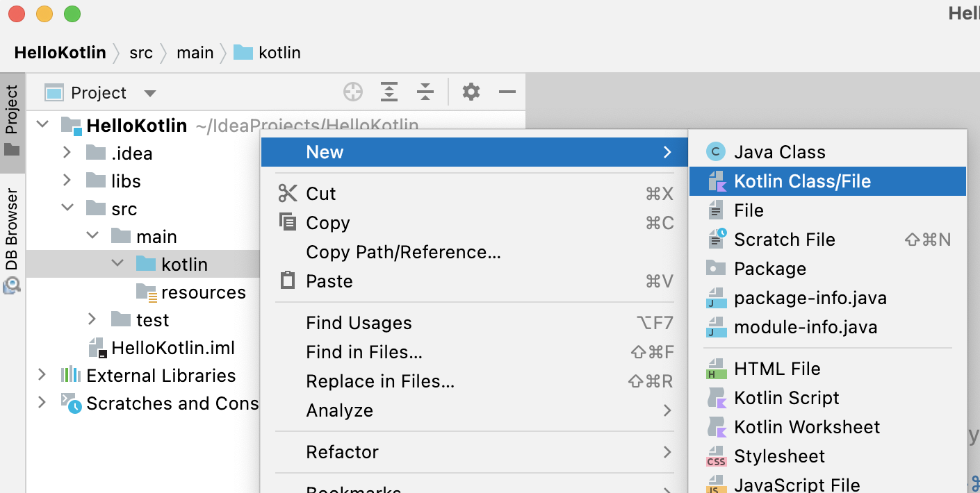Select the kotlin folder in project tree
This screenshot has height=493, width=980.
[x=143, y=264]
